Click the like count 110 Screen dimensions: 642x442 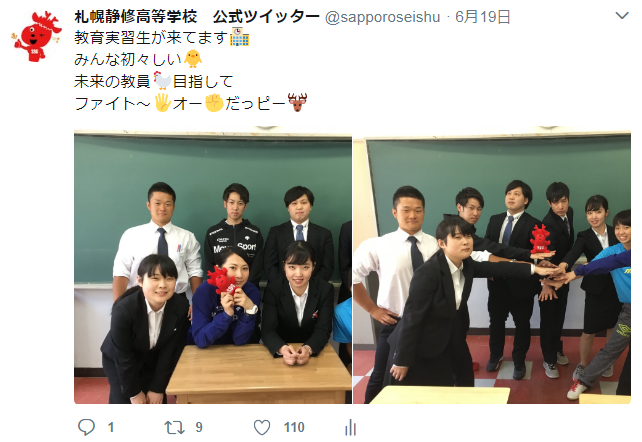[294, 428]
